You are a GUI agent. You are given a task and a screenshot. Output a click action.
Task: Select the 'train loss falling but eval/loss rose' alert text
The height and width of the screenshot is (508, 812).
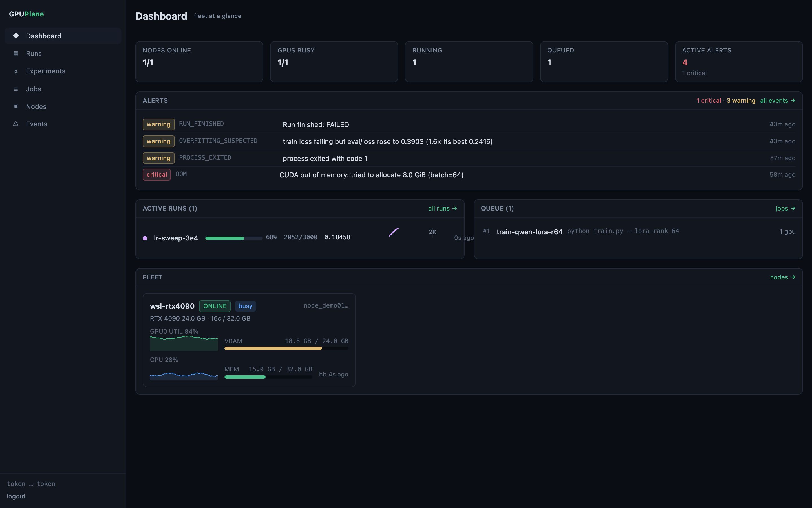coord(388,142)
